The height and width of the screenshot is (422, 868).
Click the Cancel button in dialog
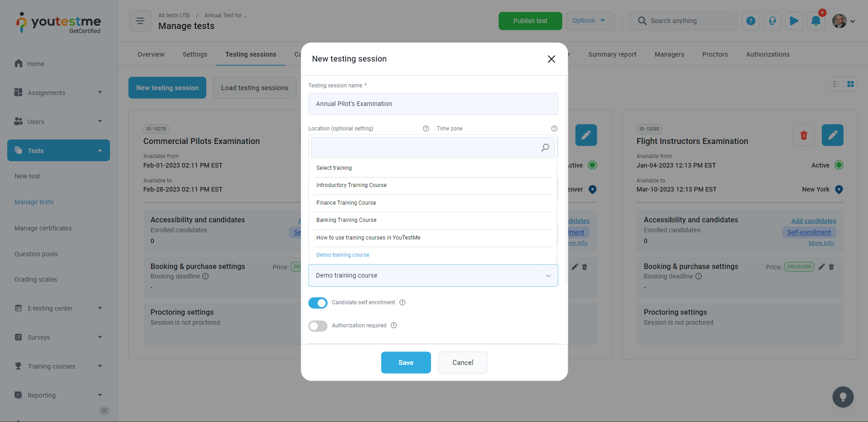pyautogui.click(x=463, y=363)
